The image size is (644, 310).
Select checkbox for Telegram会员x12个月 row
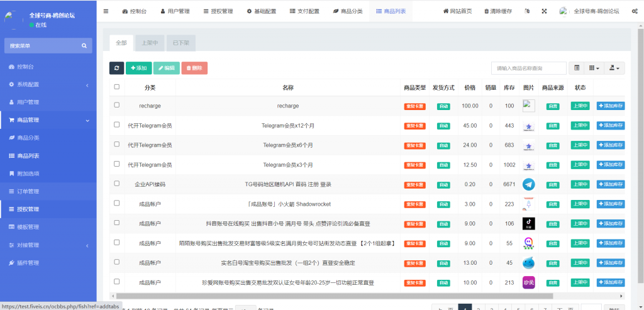point(116,125)
